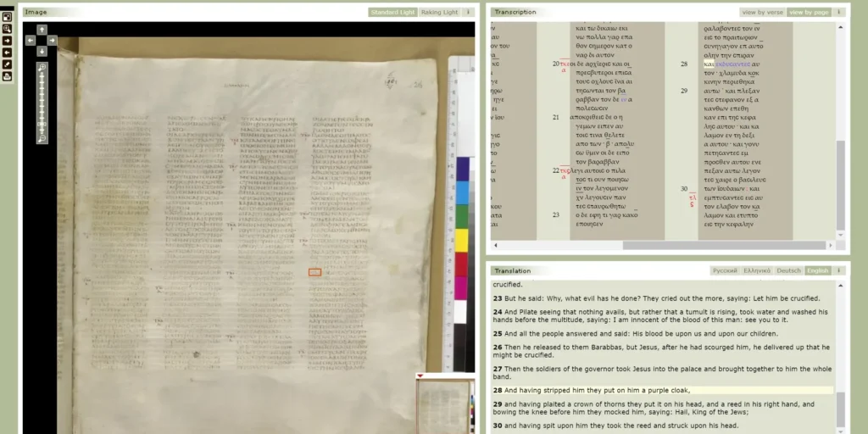The image size is (868, 434).
Task: Zoom in with the plus magnifier icon
Action: pos(42,68)
